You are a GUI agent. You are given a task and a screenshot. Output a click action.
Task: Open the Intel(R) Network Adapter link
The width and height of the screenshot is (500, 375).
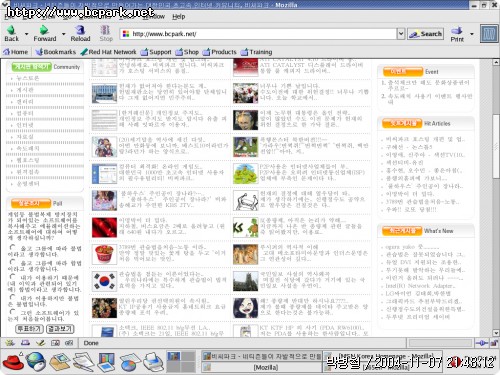(x=420, y=286)
